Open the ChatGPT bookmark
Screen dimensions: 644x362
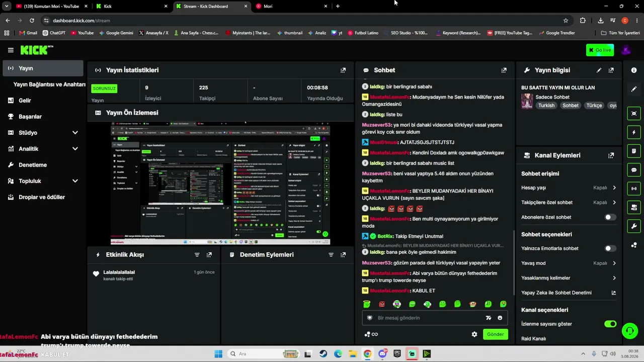(54, 33)
